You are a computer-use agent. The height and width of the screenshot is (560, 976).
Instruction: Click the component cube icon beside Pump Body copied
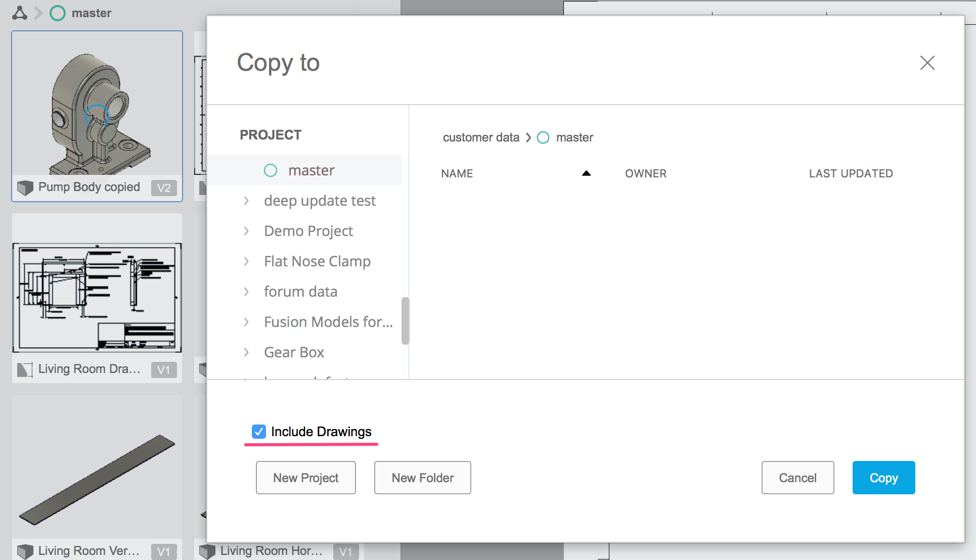click(x=25, y=188)
